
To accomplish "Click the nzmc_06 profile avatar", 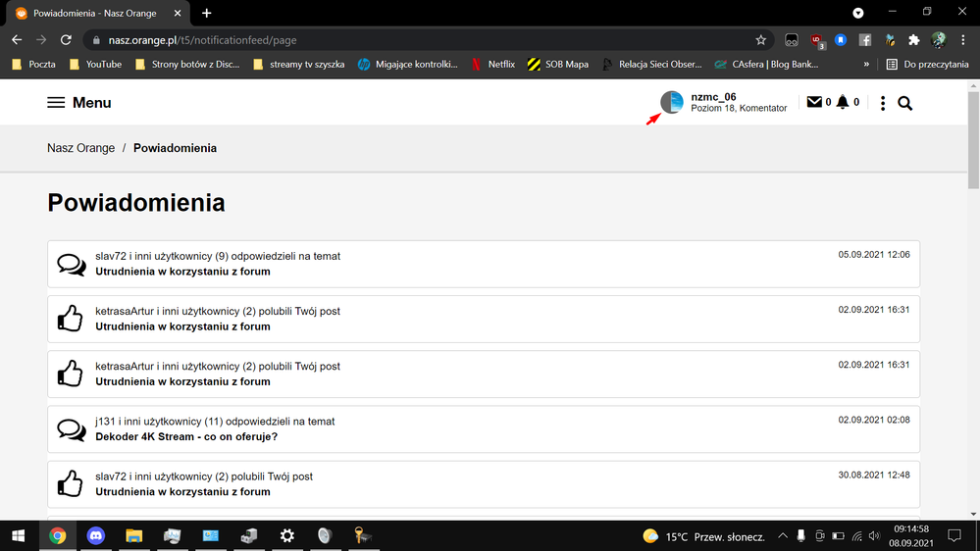I will tap(672, 102).
